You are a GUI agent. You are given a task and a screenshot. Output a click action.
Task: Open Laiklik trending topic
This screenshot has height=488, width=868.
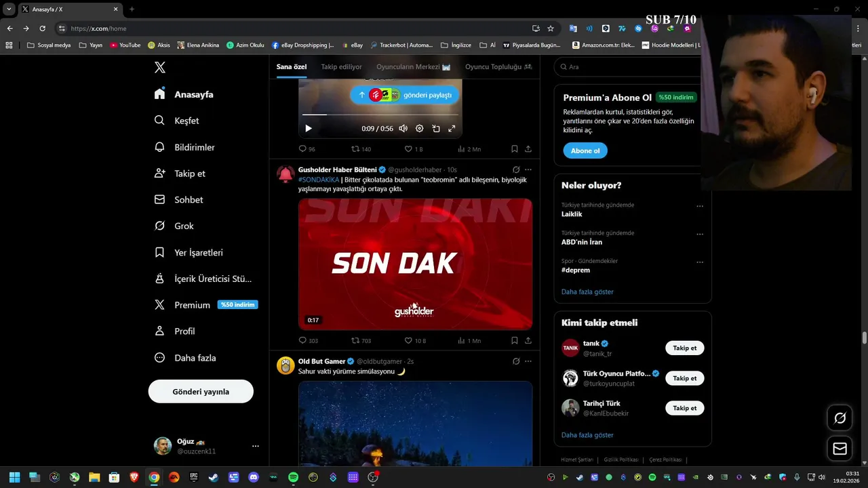[x=572, y=214]
